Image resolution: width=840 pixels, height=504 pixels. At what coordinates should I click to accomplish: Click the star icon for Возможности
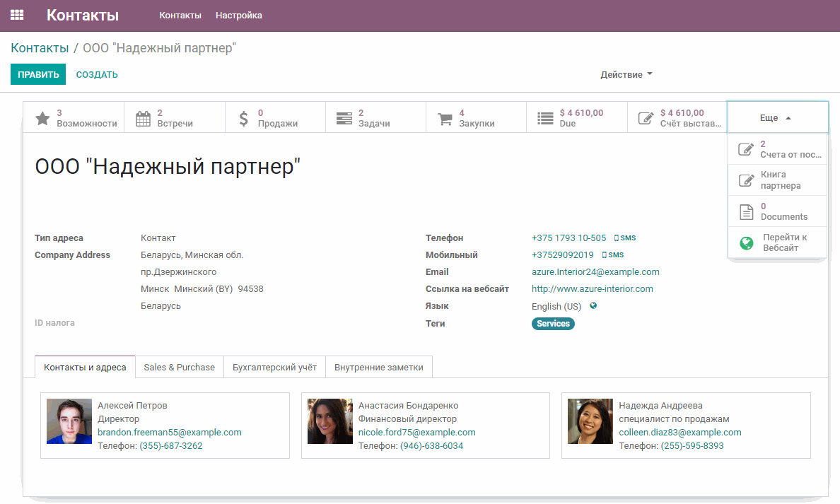(x=42, y=118)
